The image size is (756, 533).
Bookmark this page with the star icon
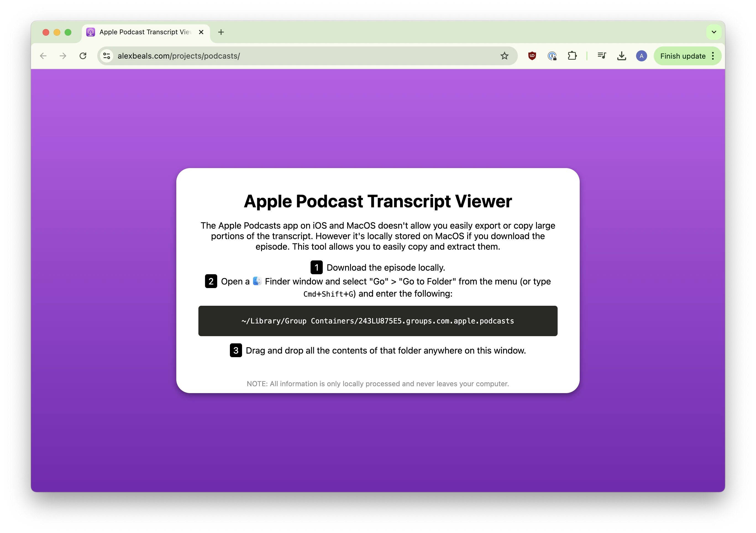point(504,56)
